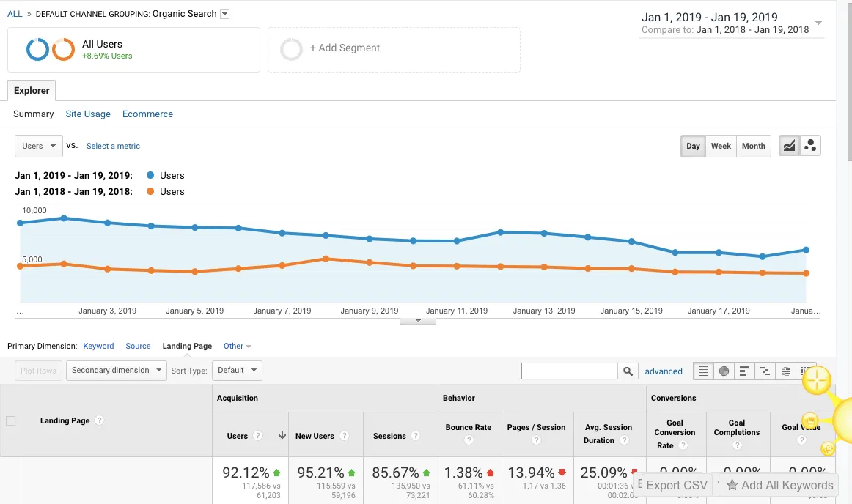The width and height of the screenshot is (852, 504).
Task: Go back to ALL channels breadcrumb
Action: (15, 14)
